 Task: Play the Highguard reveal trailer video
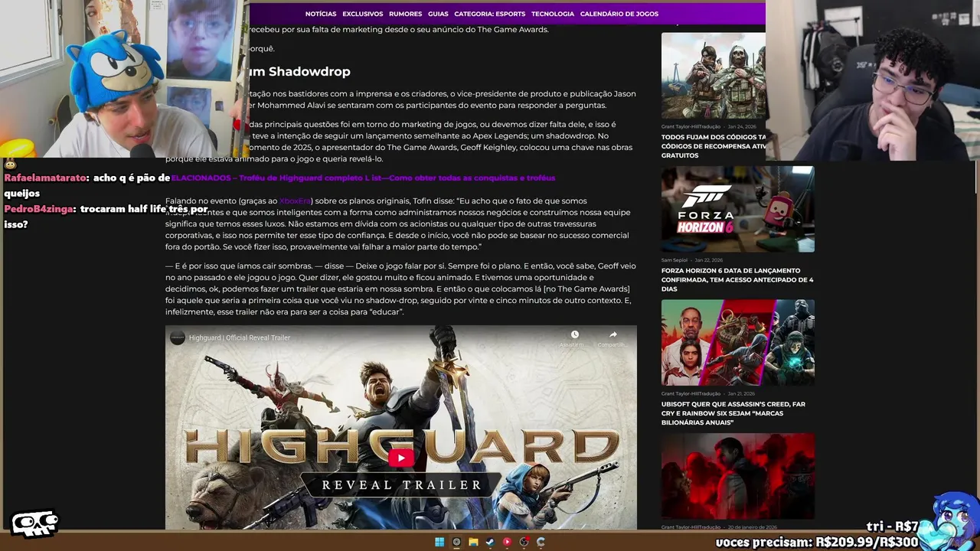401,458
